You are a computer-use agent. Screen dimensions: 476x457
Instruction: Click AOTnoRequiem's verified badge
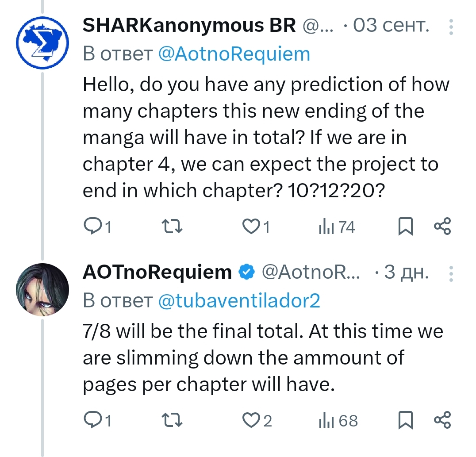pos(247,273)
